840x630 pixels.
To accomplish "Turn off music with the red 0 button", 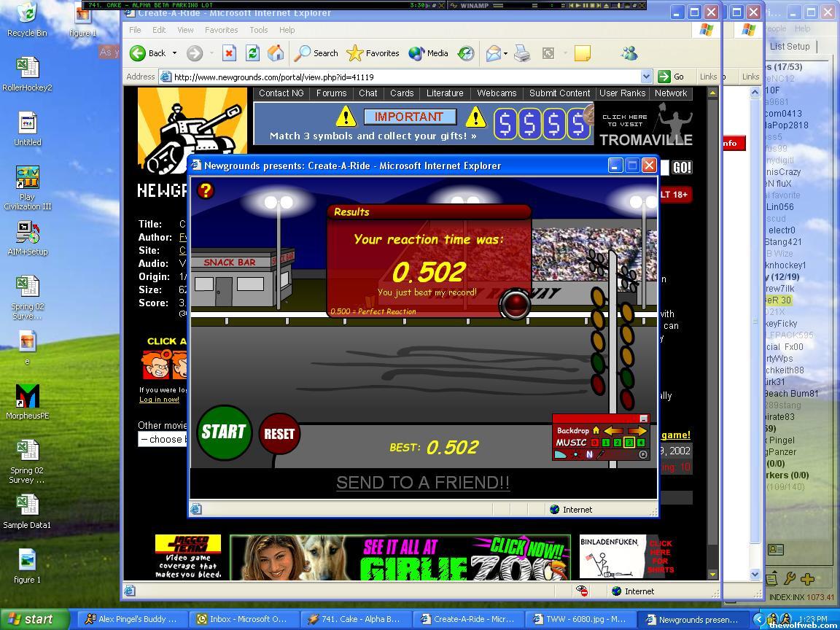I will click(x=594, y=443).
